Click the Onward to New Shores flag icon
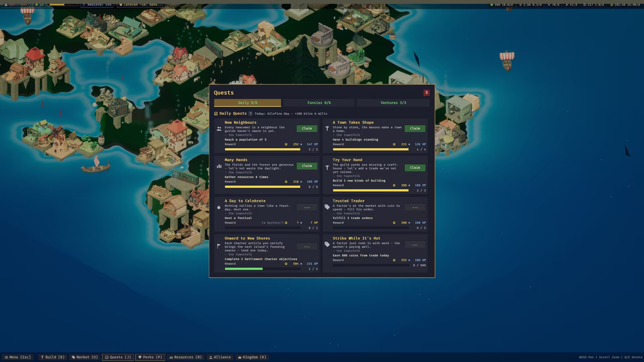This screenshot has width=644, height=362. point(219,246)
